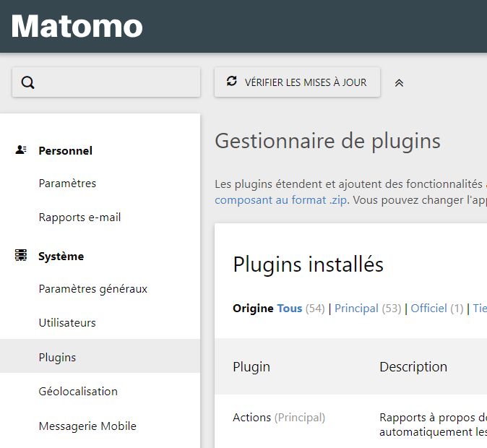This screenshot has height=448, width=487.
Task: Filter plugins by Officiel origin
Action: coord(428,309)
